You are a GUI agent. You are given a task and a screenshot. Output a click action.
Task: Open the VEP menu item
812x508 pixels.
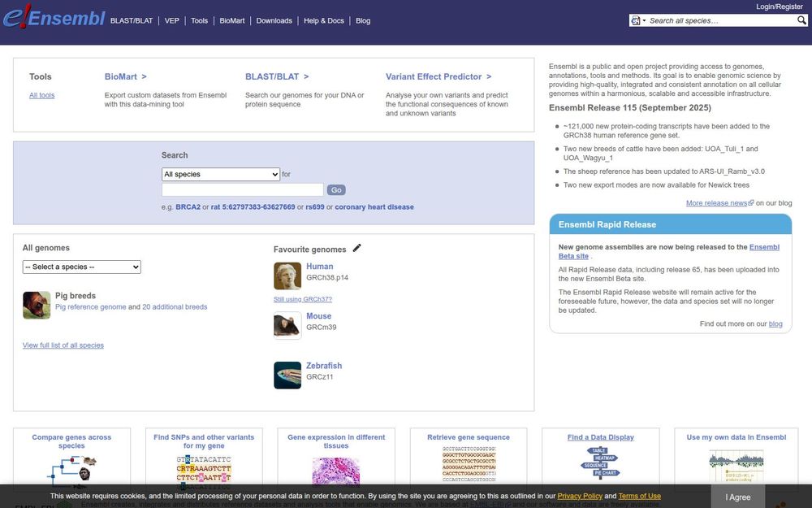tap(172, 21)
